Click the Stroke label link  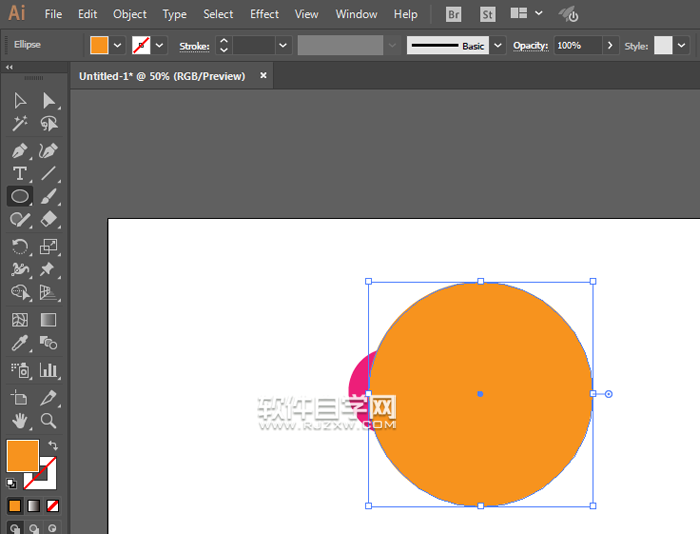coord(194,46)
